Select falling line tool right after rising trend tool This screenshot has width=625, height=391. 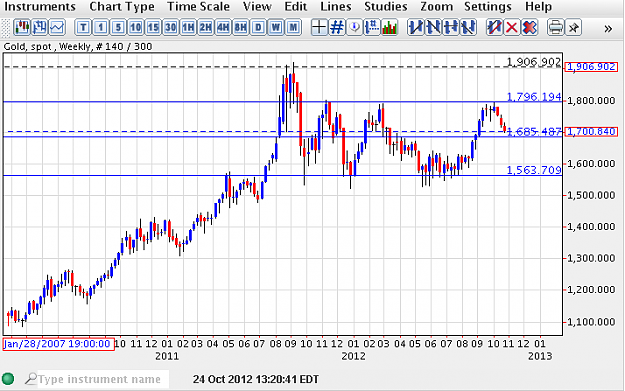coord(433,28)
